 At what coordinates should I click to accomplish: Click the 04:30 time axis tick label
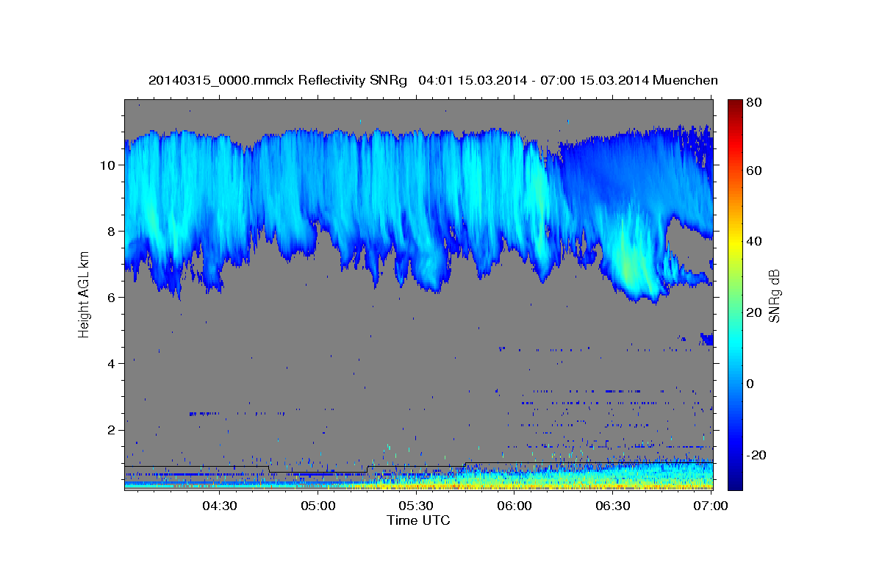click(x=220, y=506)
